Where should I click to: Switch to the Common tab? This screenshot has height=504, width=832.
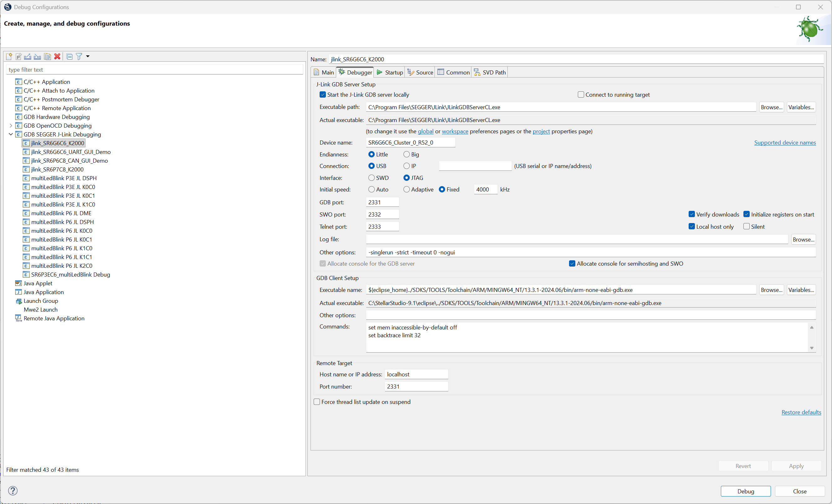(454, 72)
